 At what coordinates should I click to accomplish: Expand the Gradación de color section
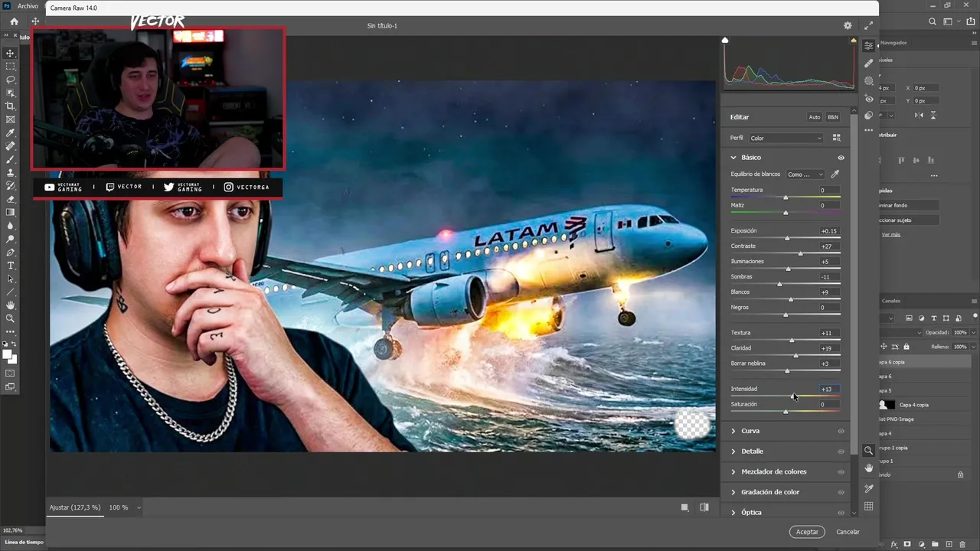point(733,492)
